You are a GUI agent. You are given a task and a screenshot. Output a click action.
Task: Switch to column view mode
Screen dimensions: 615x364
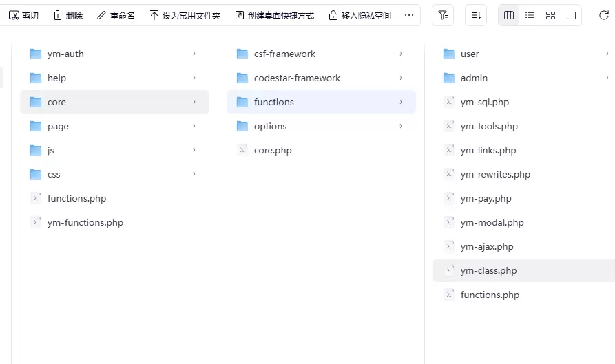(509, 15)
